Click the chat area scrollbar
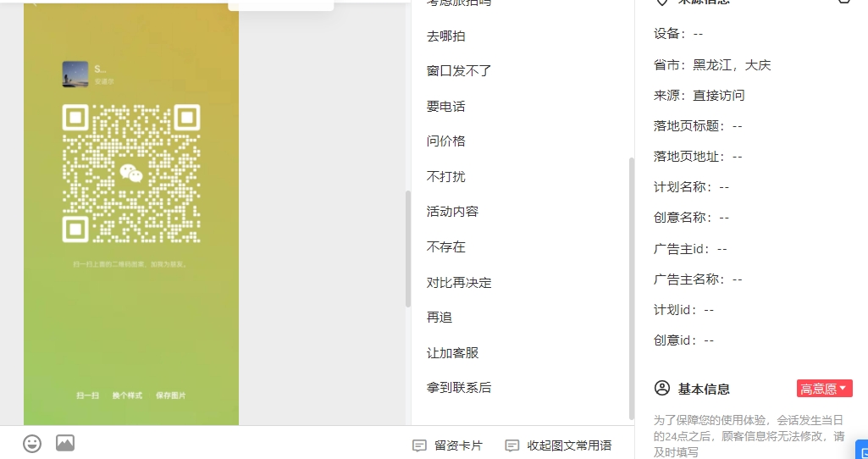The image size is (868, 459). coord(408,249)
